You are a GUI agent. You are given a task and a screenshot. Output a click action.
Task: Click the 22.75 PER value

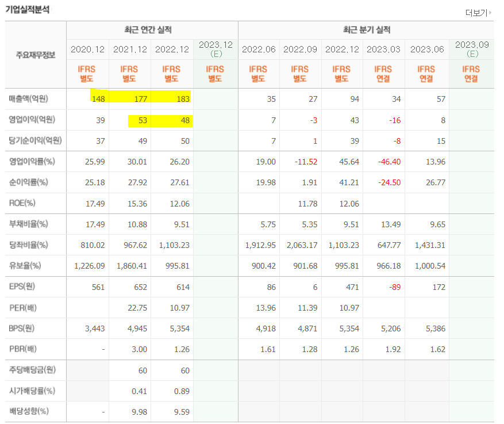coord(137,308)
